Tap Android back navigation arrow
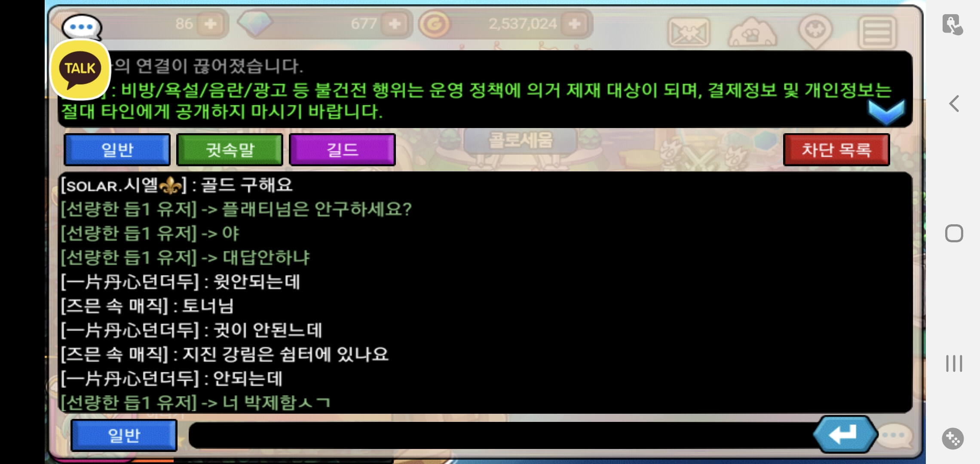Screen dimensions: 980x464 click(954, 104)
